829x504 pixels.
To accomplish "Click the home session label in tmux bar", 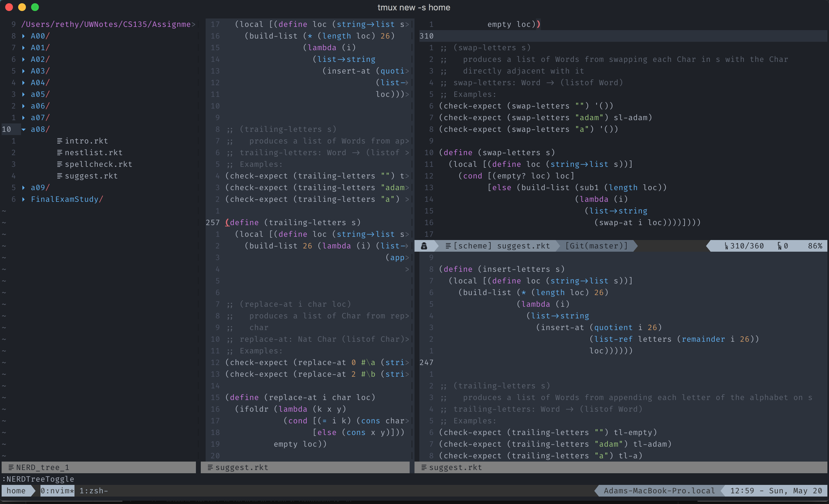I will pyautogui.click(x=16, y=490).
